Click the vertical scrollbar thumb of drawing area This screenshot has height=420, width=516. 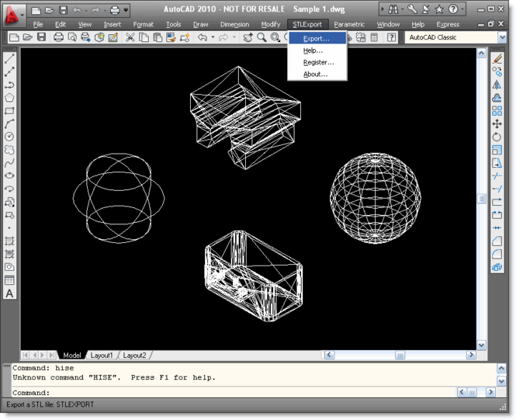click(481, 199)
